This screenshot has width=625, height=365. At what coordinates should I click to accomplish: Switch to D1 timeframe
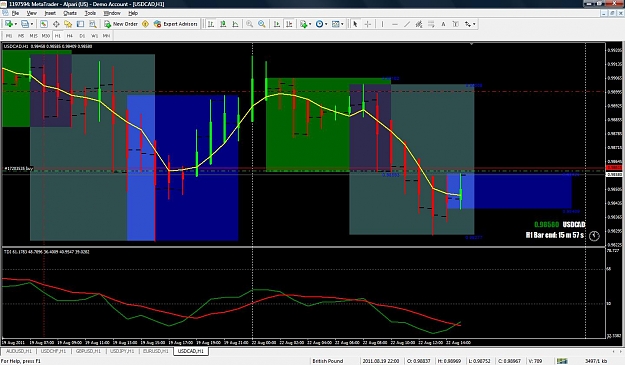pos(82,36)
